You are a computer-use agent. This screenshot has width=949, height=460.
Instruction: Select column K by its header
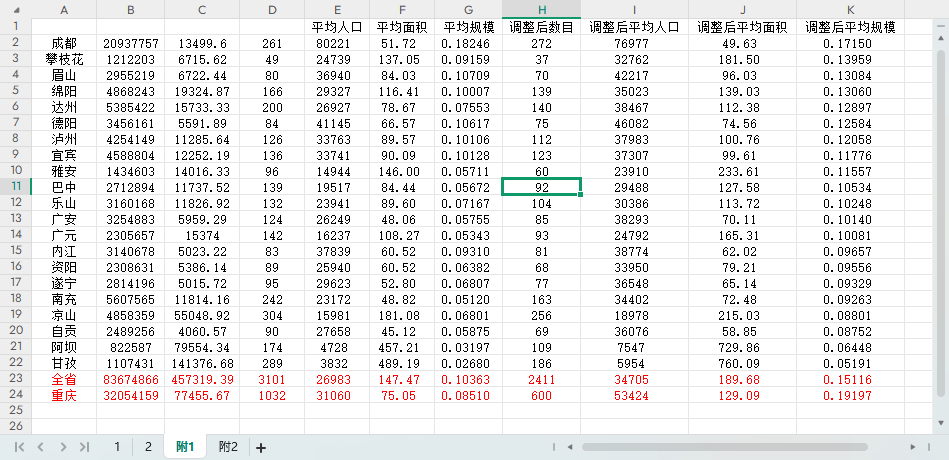850,9
